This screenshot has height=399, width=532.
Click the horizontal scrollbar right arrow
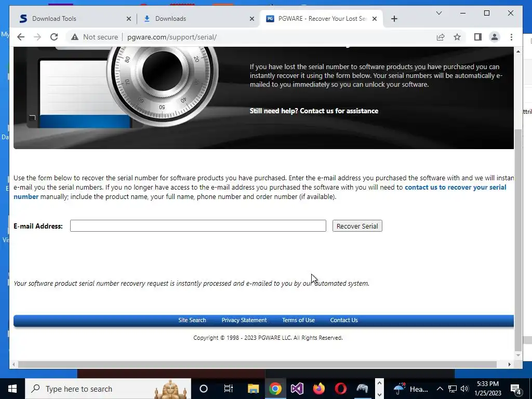click(x=509, y=364)
